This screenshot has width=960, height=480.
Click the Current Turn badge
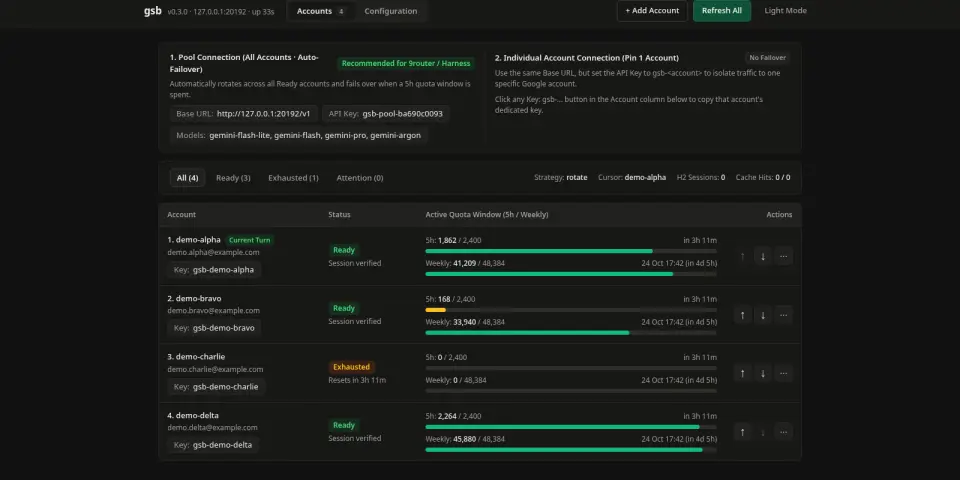(x=249, y=240)
